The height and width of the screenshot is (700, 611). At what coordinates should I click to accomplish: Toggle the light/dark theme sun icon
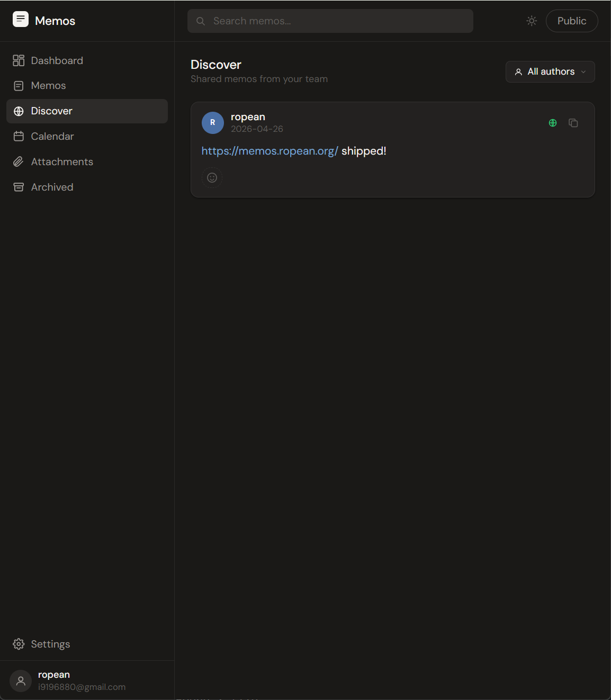point(532,21)
